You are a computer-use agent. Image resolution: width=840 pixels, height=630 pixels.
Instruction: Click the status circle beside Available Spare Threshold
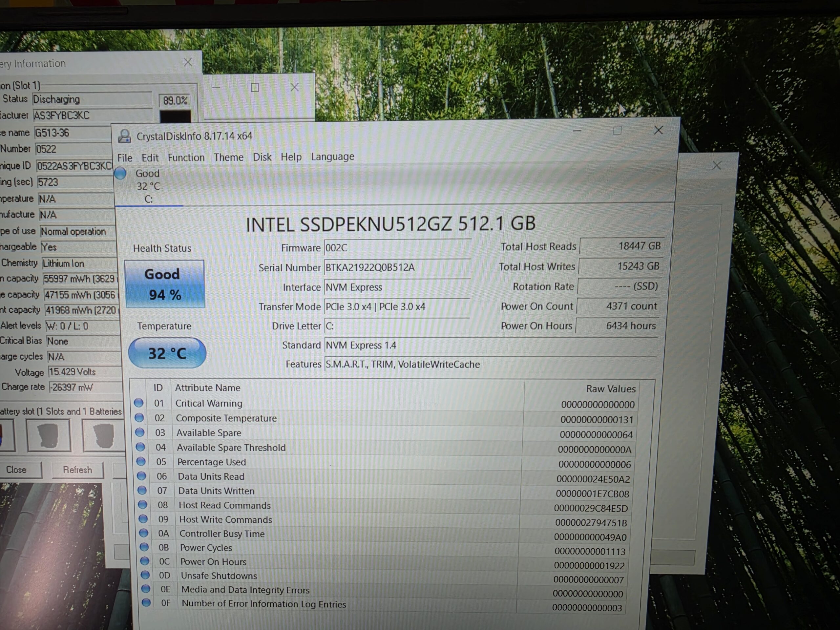[x=140, y=447]
